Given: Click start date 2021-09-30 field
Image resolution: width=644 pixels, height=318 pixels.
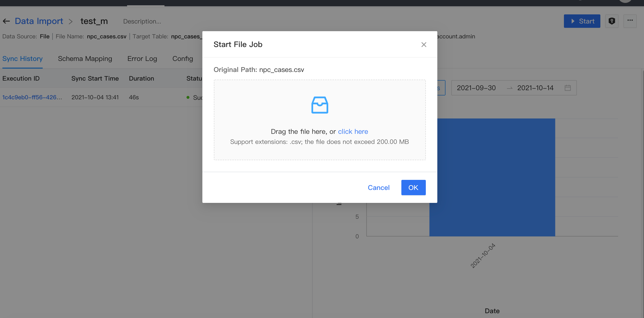Looking at the screenshot, I should [476, 88].
